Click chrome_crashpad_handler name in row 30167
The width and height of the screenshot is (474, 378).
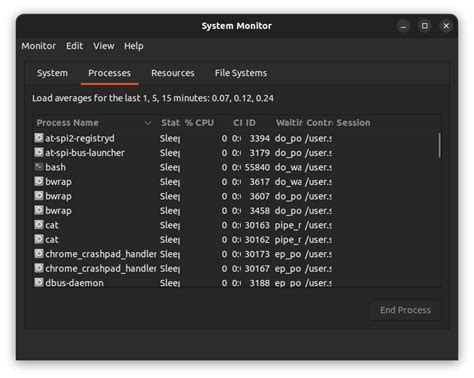tap(101, 268)
